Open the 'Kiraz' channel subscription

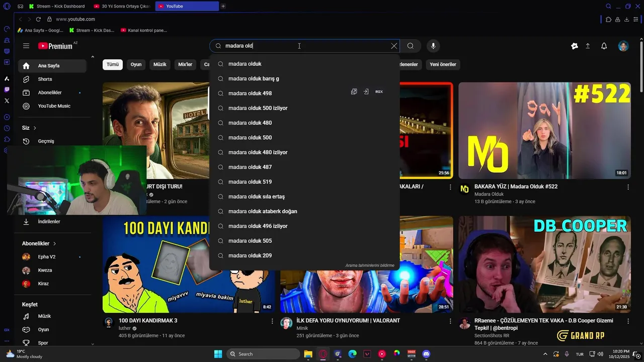coord(52,284)
